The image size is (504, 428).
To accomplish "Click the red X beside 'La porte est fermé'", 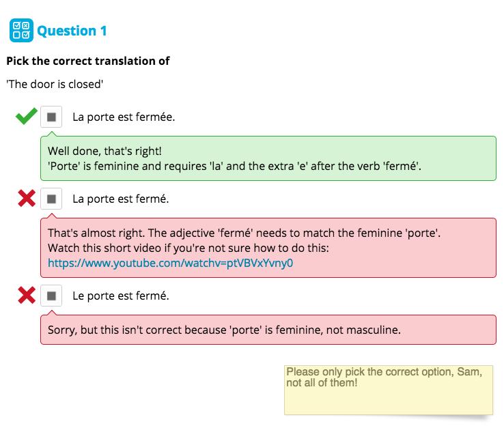I will pyautogui.click(x=26, y=199).
